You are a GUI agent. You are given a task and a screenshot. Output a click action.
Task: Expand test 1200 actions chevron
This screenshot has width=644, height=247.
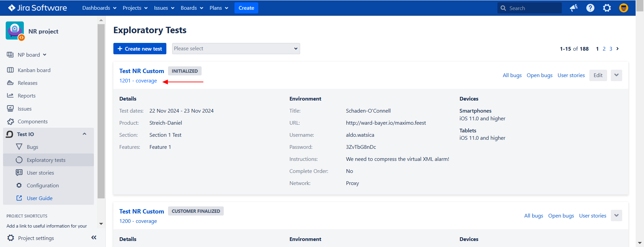click(616, 215)
